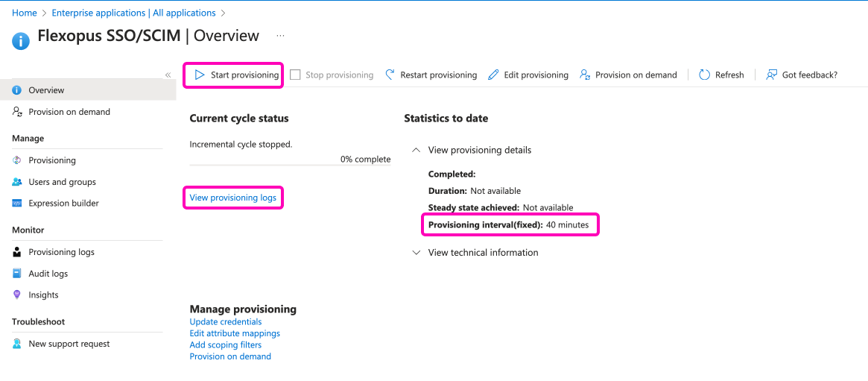
Task: Expand View technical information
Action: tap(416, 253)
